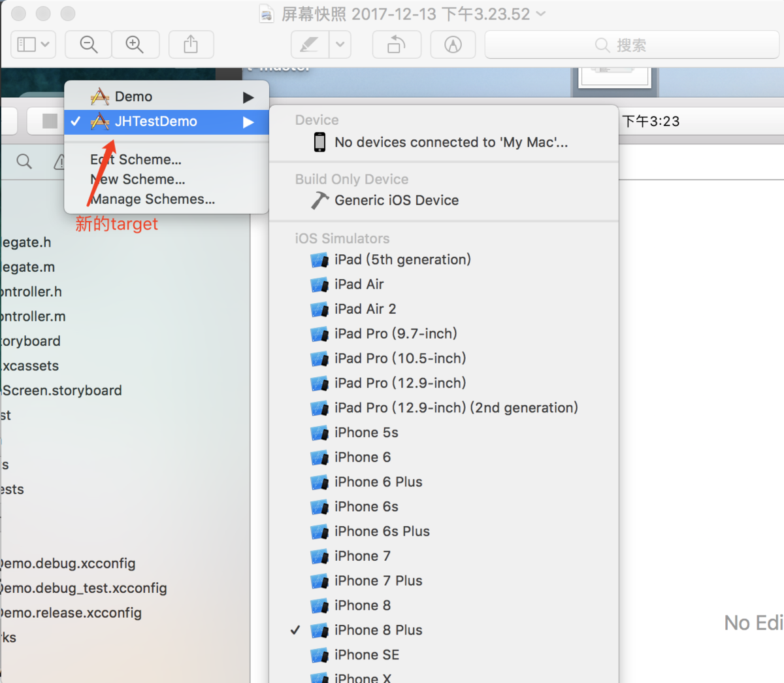The height and width of the screenshot is (683, 784).
Task: Choose the iPhone 6s Plus simulator
Action: click(444, 531)
